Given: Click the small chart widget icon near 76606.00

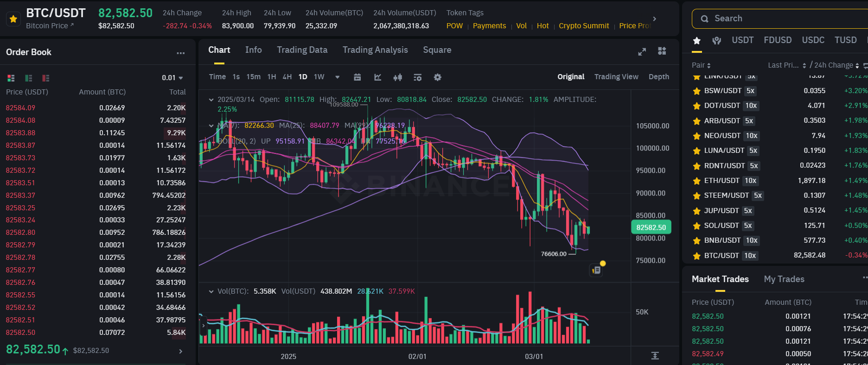Looking at the screenshot, I should (x=597, y=270).
